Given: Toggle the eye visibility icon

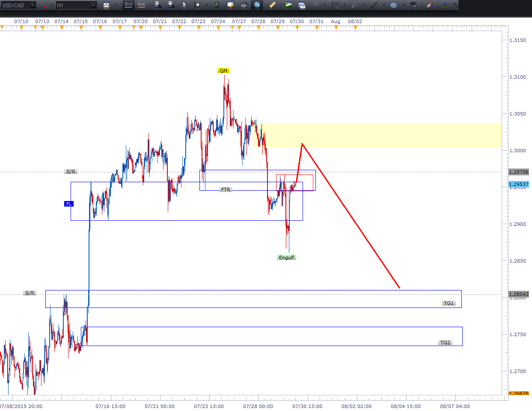Looking at the screenshot, I should pos(244,5).
